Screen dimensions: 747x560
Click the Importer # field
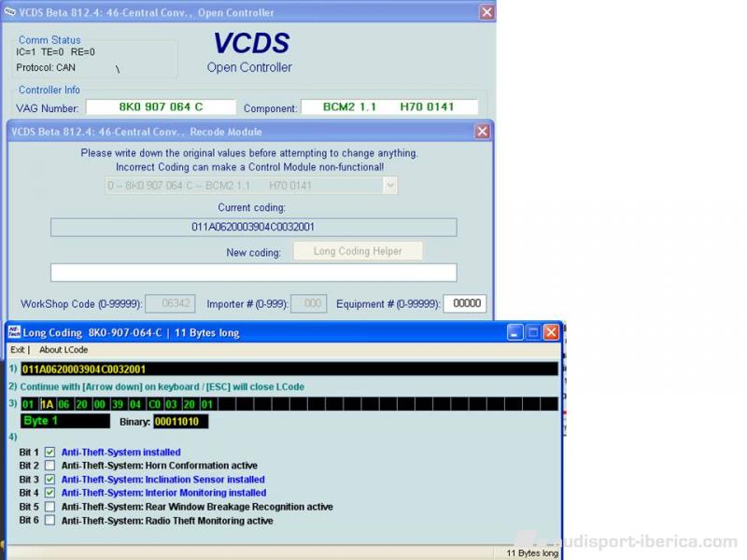(309, 303)
